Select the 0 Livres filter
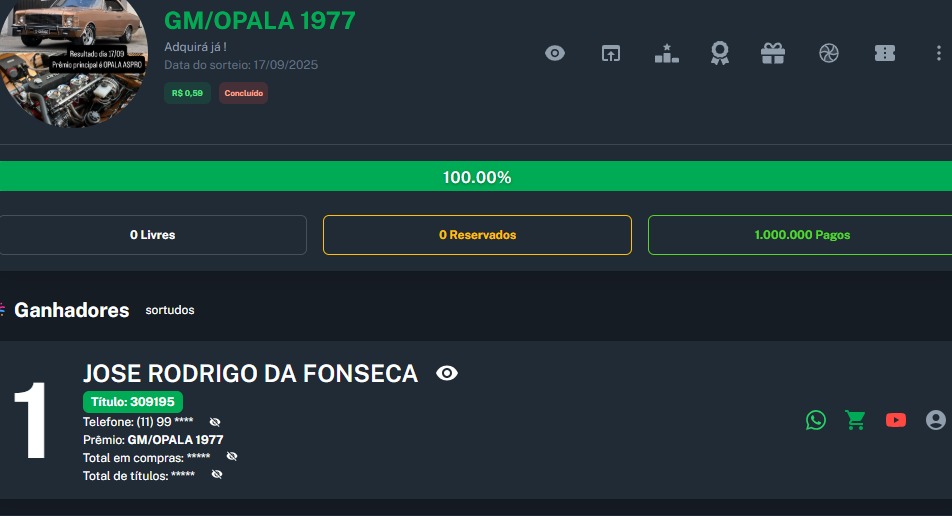 [x=153, y=235]
